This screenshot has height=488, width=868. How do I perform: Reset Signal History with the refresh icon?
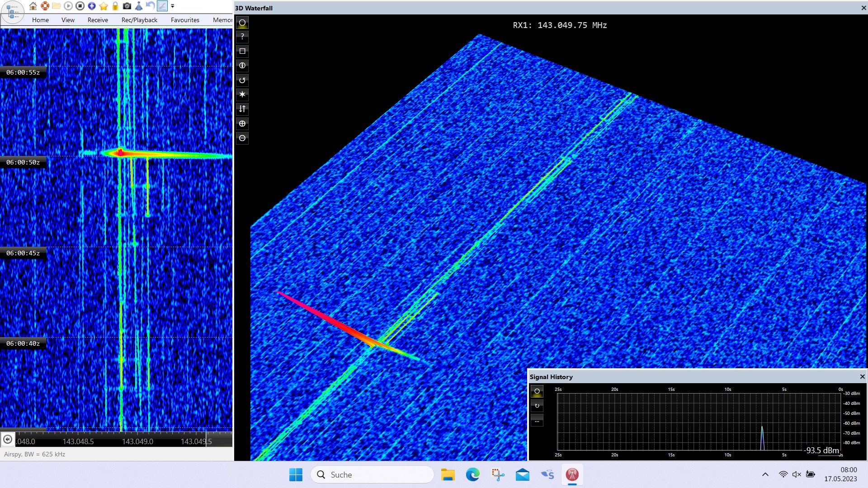(x=537, y=406)
